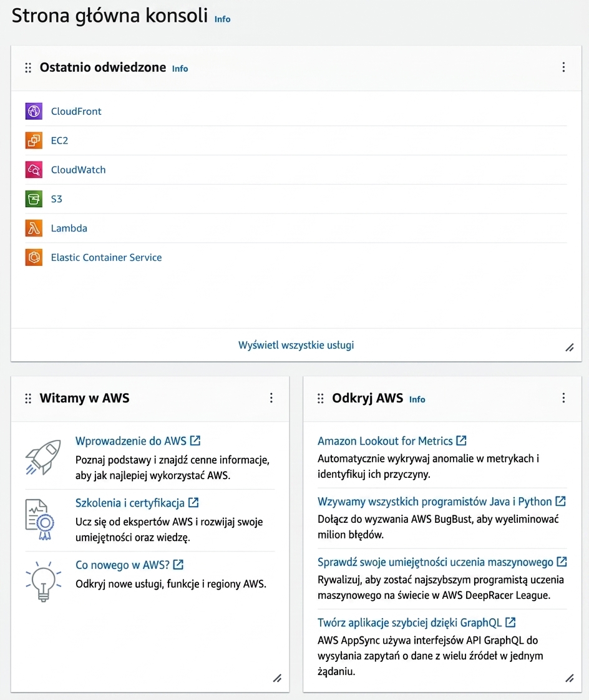
Task: Grab the drag handle of Odkryj AWS widget
Action: point(321,398)
